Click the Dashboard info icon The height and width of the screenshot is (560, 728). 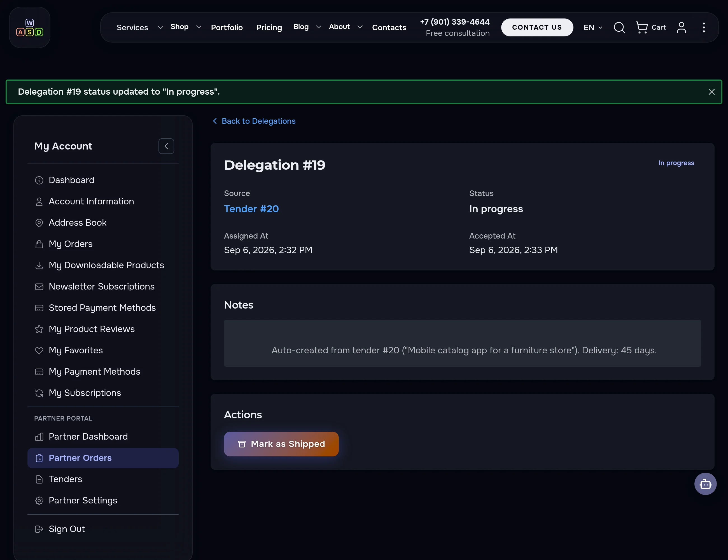(x=39, y=180)
